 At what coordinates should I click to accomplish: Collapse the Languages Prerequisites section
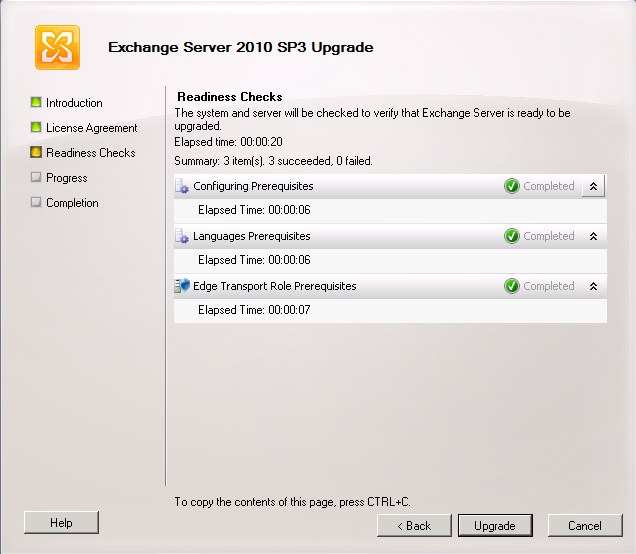point(593,236)
